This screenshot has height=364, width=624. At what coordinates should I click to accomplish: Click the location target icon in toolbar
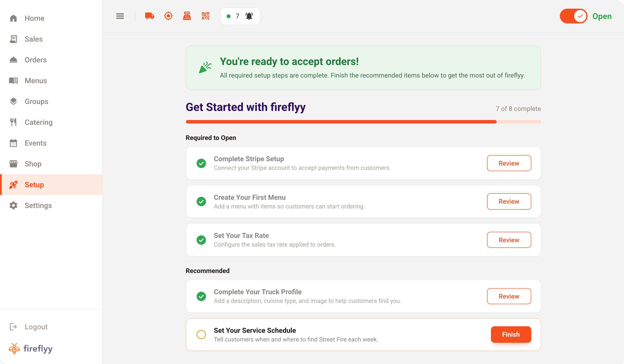[168, 16]
